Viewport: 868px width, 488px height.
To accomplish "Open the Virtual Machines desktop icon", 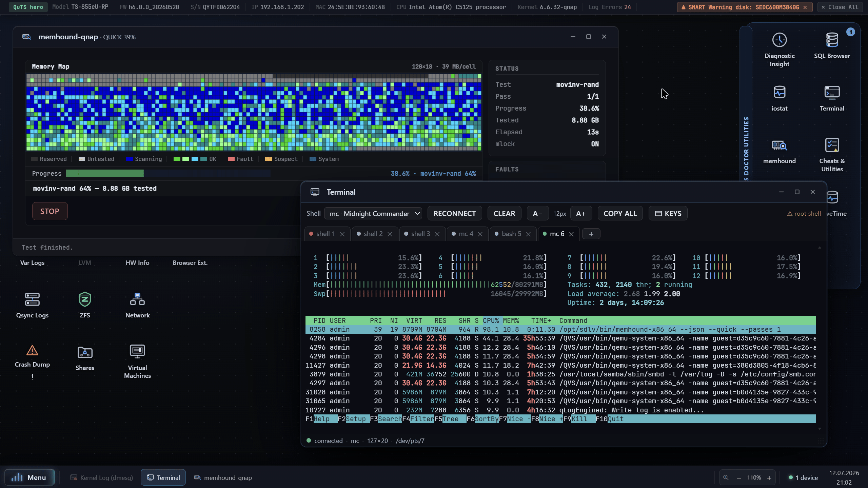I will [x=137, y=361].
